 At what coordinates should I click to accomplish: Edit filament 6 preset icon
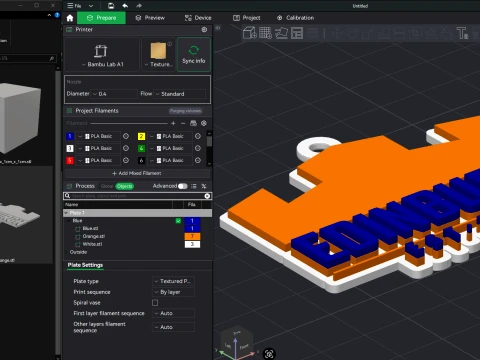pos(198,160)
